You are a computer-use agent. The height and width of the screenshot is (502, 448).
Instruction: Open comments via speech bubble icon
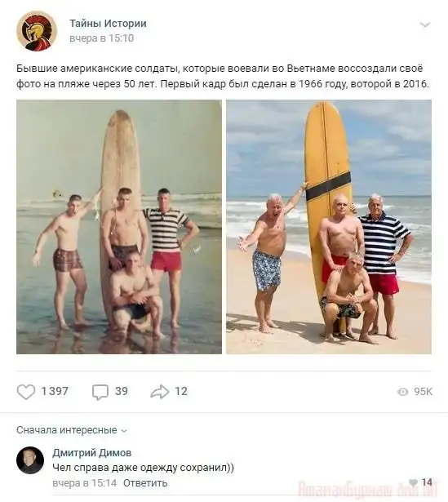click(x=100, y=392)
